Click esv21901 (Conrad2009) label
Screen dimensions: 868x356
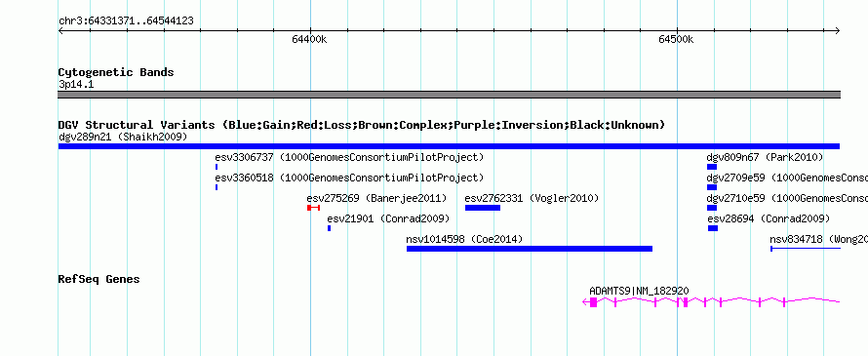388,218
